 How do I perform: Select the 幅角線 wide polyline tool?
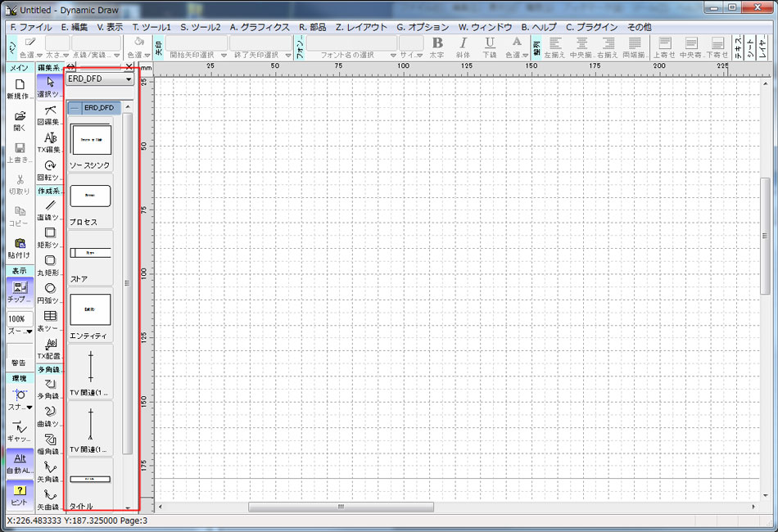pyautogui.click(x=50, y=444)
